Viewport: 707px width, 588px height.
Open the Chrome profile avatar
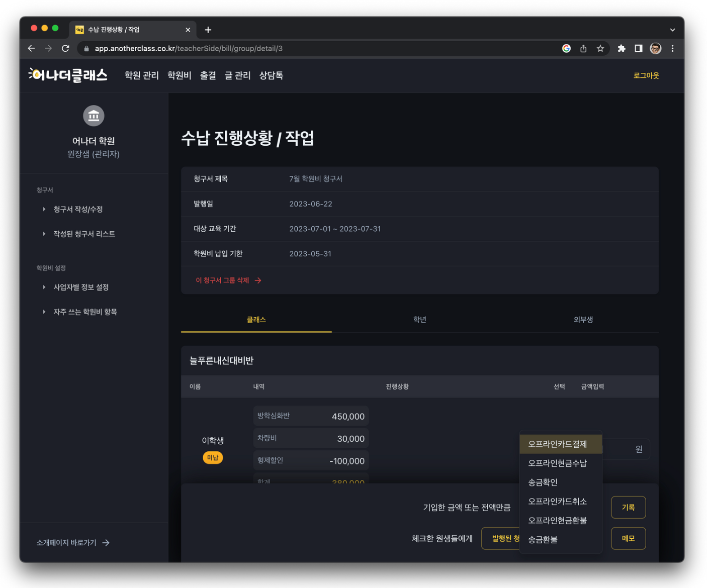click(655, 48)
